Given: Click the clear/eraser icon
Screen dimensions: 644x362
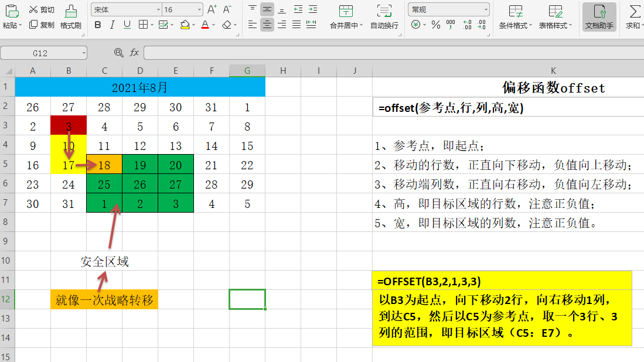Looking at the screenshot, I should pyautogui.click(x=227, y=25).
